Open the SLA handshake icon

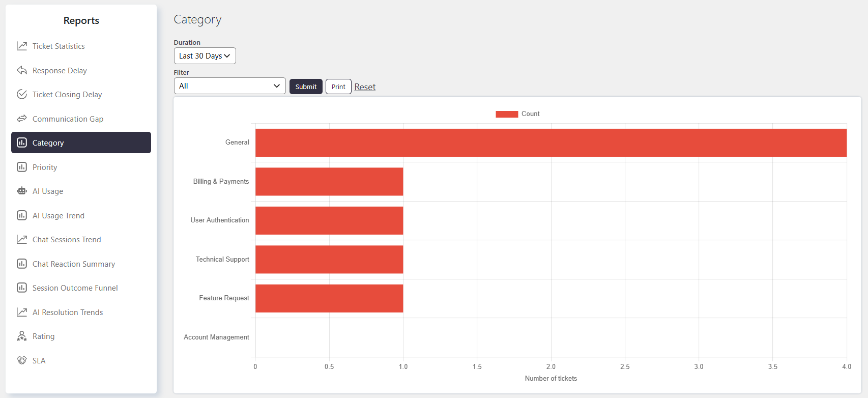(22, 360)
